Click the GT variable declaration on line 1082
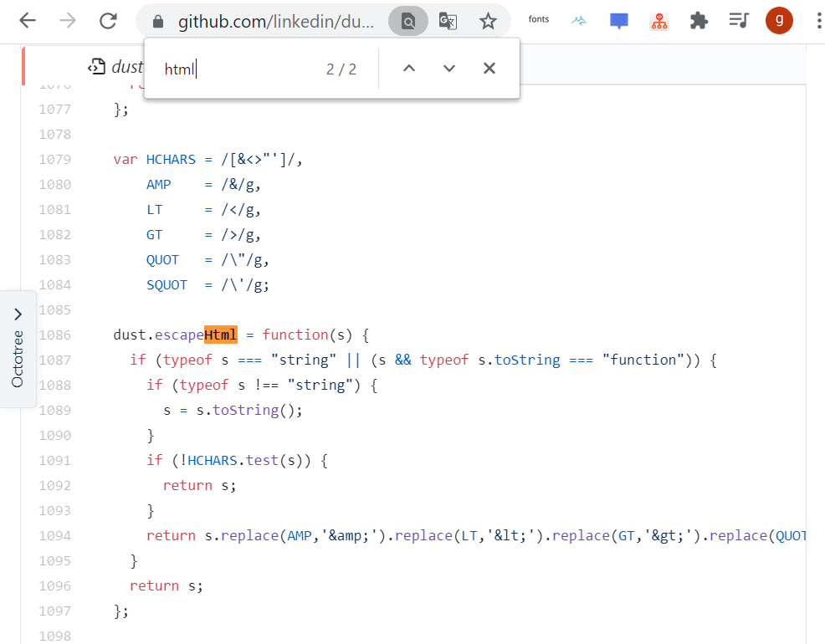Screen dimensions: 825x644 click(154, 234)
